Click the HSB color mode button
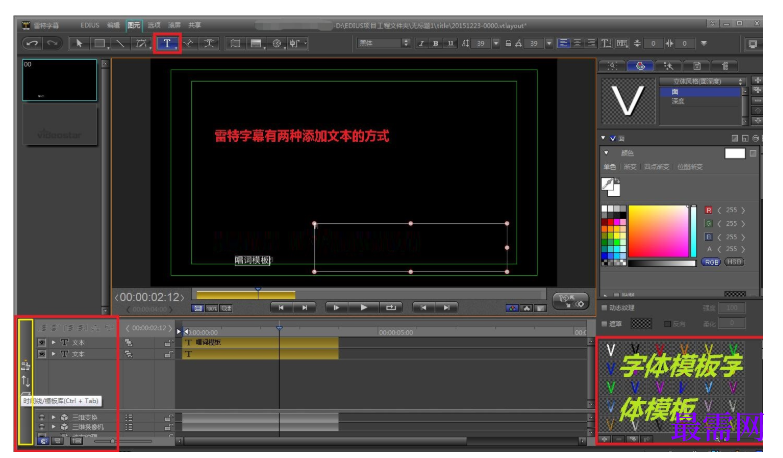 coord(734,262)
